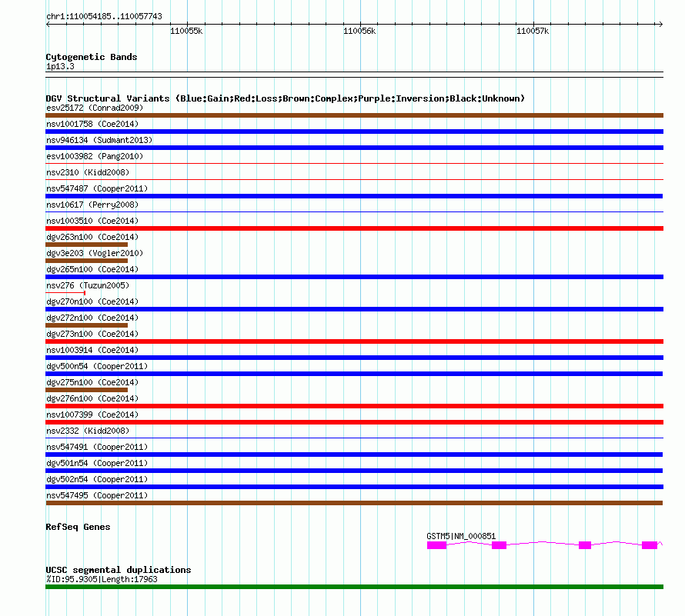
Task: Select variant dgv272n100 (Coe2014) label
Action: (x=92, y=318)
